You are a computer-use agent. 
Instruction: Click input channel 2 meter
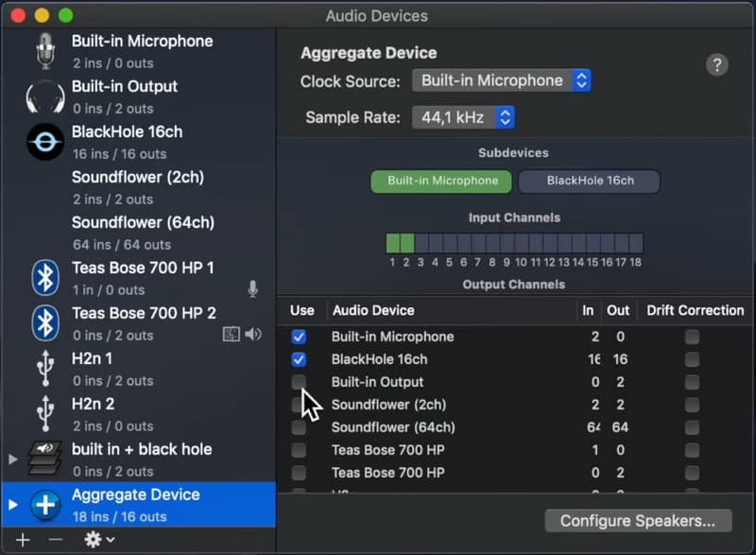coord(407,243)
